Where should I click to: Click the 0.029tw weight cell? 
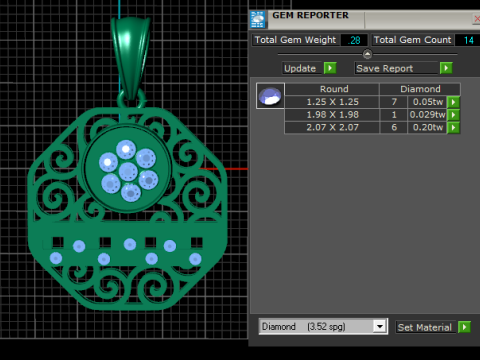point(427,115)
